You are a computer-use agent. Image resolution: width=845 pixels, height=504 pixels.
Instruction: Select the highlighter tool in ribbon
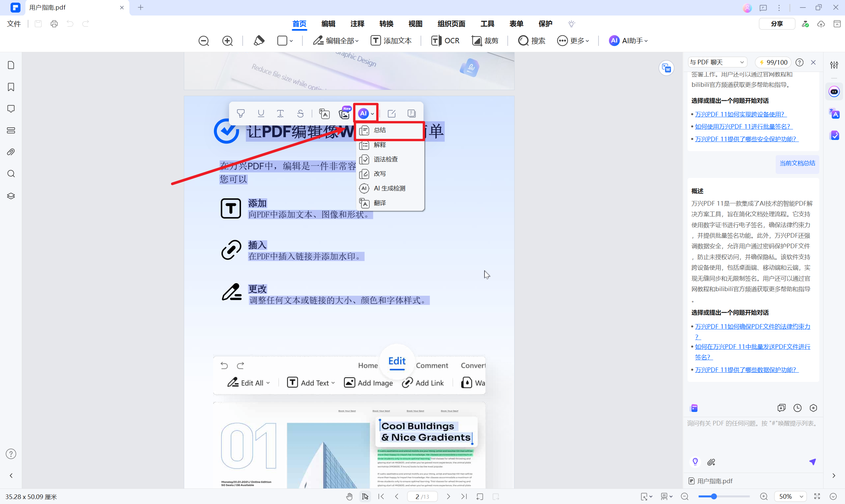[x=259, y=41]
